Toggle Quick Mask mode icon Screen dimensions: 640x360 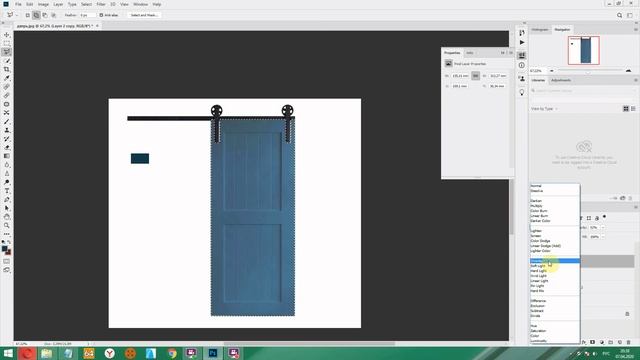coord(7,261)
